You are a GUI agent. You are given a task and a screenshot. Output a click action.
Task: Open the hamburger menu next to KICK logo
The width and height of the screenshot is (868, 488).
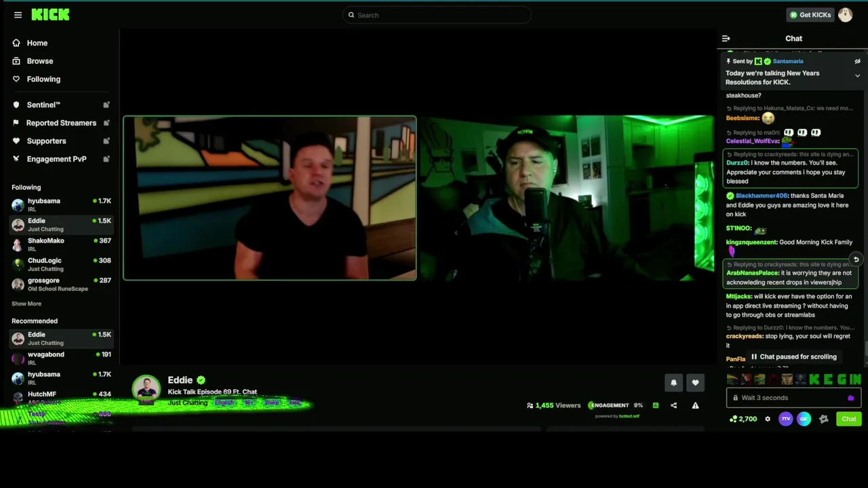(18, 15)
